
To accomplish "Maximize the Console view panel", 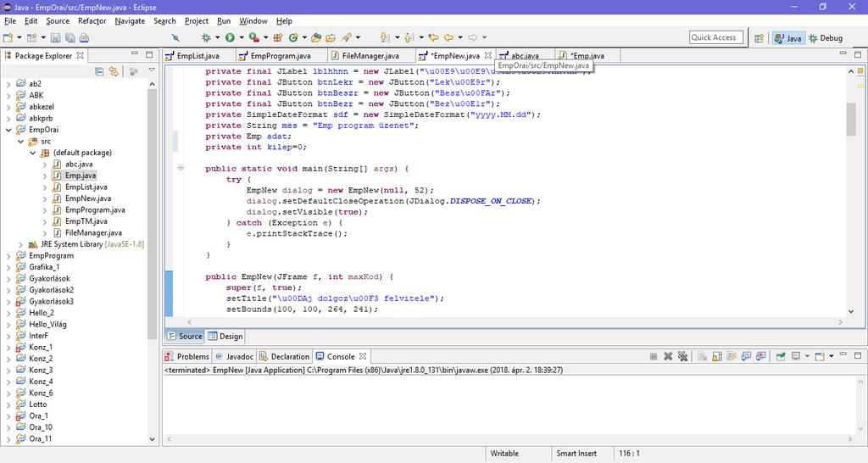I will pos(858,355).
